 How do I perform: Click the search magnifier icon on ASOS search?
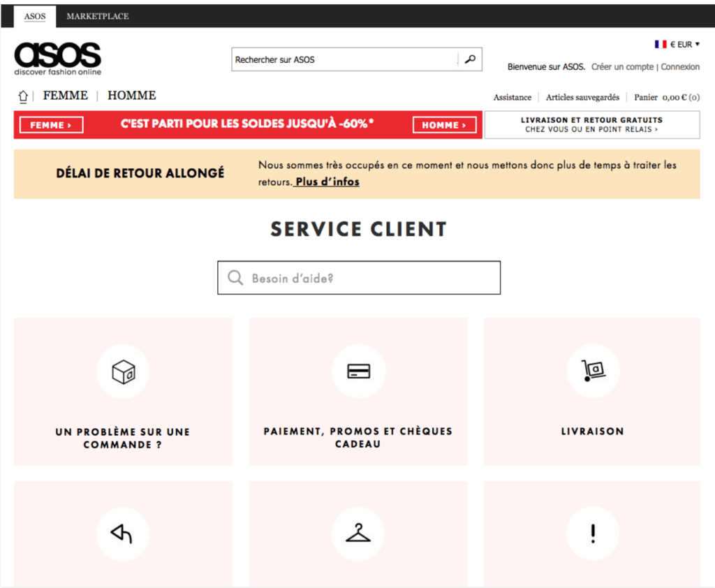tap(470, 59)
